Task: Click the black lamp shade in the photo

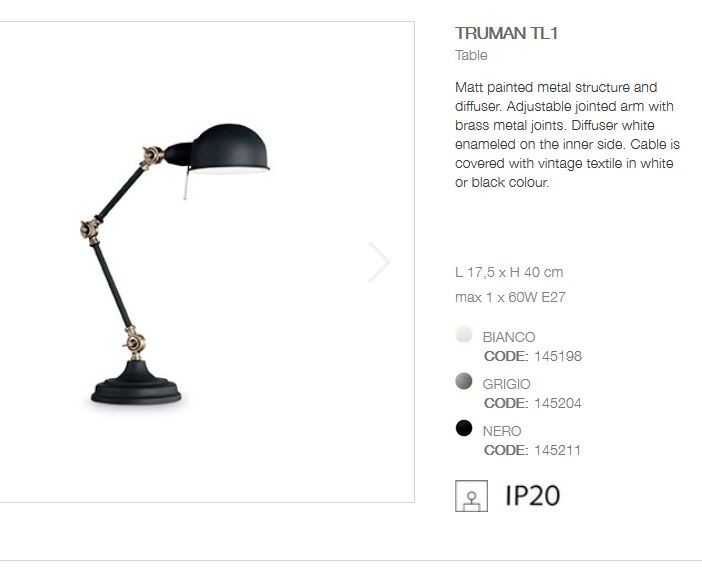Action: click(x=229, y=149)
